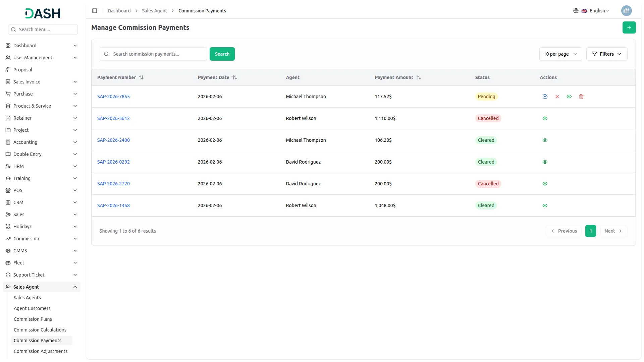
Task: Click the red cancel X icon for SAP-2026-7855
Action: coord(557,97)
